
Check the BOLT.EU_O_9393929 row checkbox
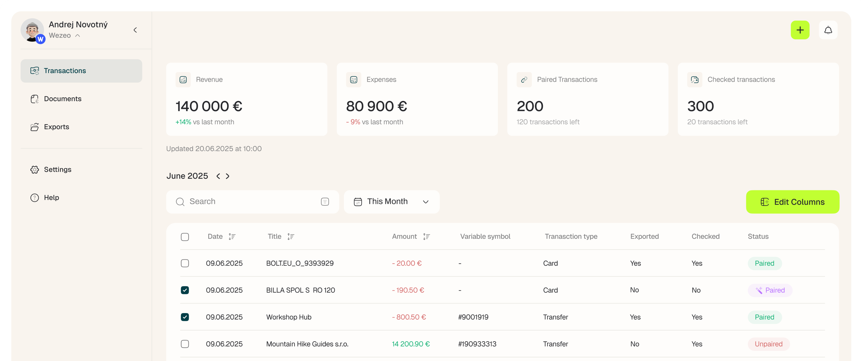pos(185,263)
